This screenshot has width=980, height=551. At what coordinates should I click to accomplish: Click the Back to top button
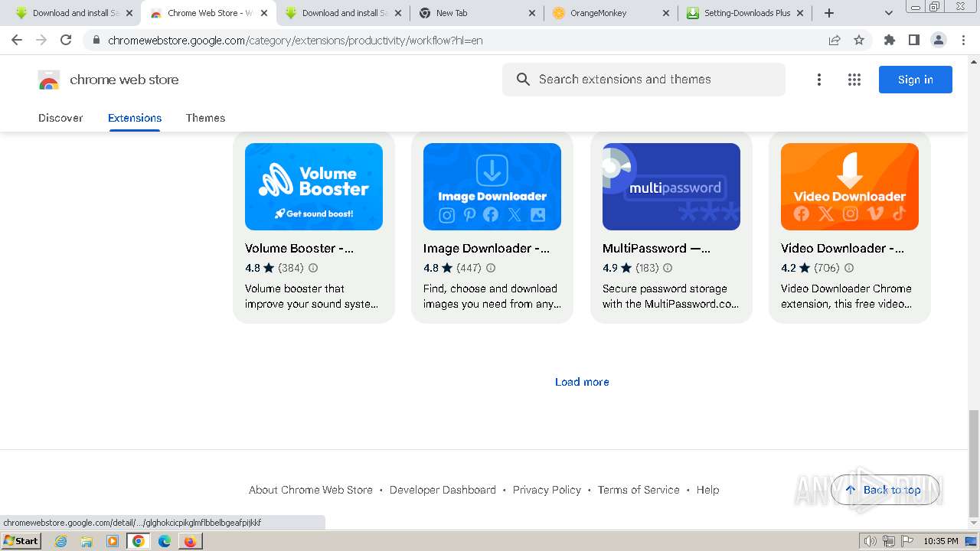pos(885,490)
